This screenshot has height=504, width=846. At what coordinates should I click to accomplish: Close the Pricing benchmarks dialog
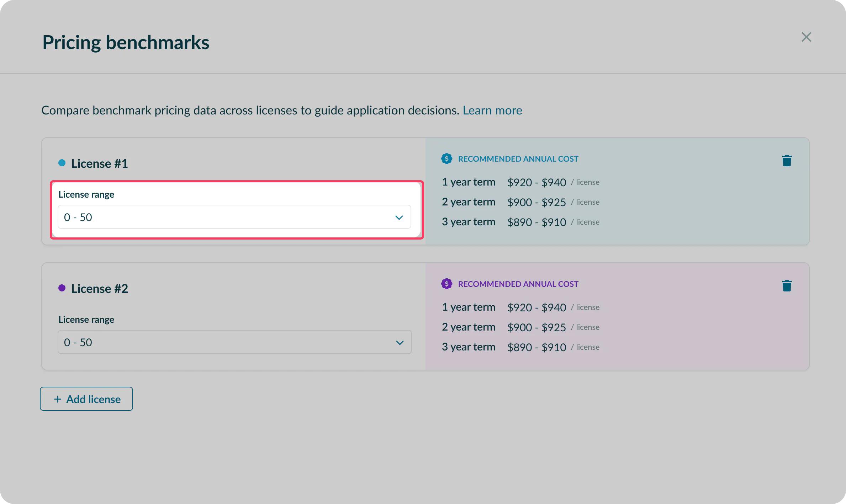tap(806, 37)
